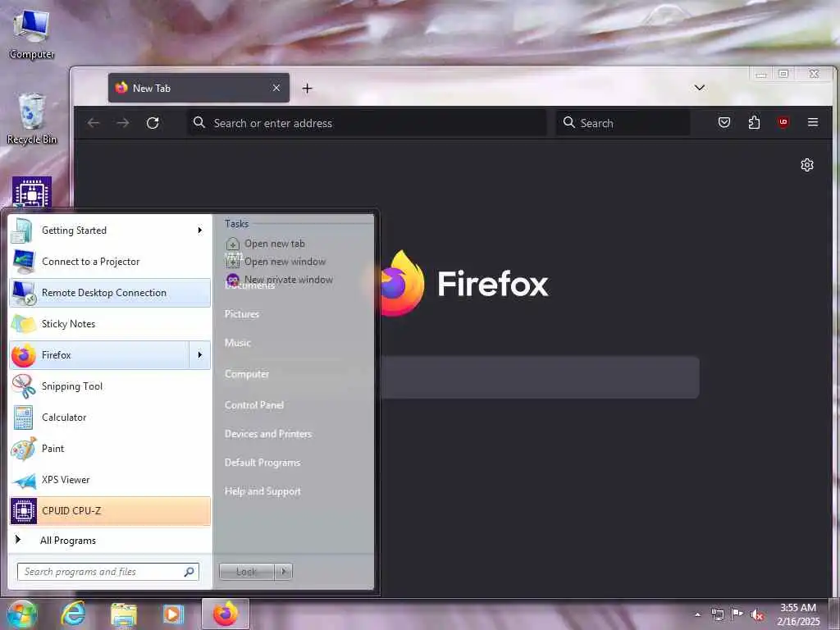The width and height of the screenshot is (840, 630).
Task: Open the network tray icon
Action: click(x=717, y=614)
